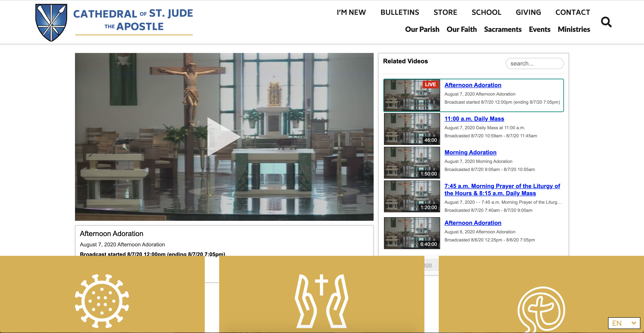Click the LIVE Afternoon Adoration thumbnail
Screen dimensions: 644x333
point(412,95)
